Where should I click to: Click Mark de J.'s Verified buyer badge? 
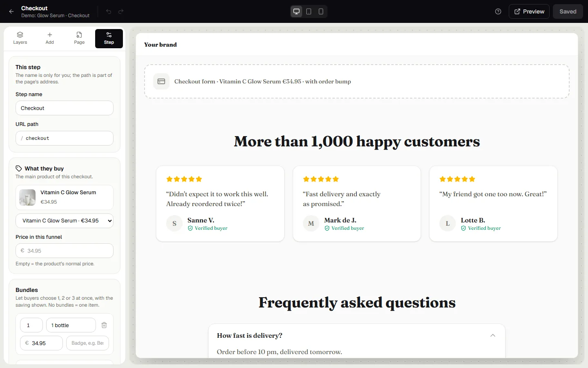[344, 228]
